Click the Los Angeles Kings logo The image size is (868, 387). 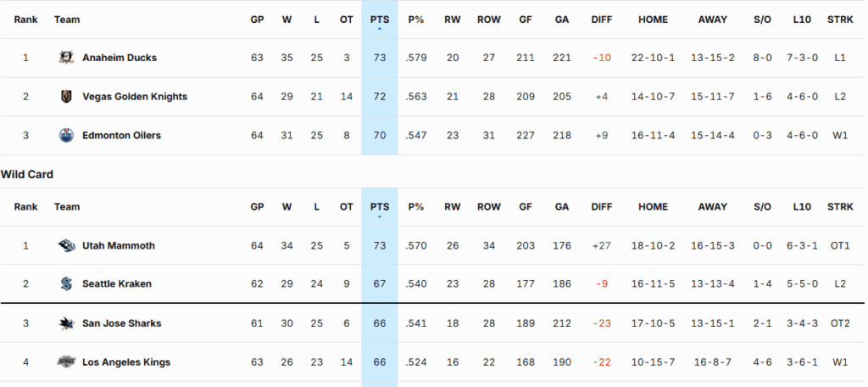67,362
